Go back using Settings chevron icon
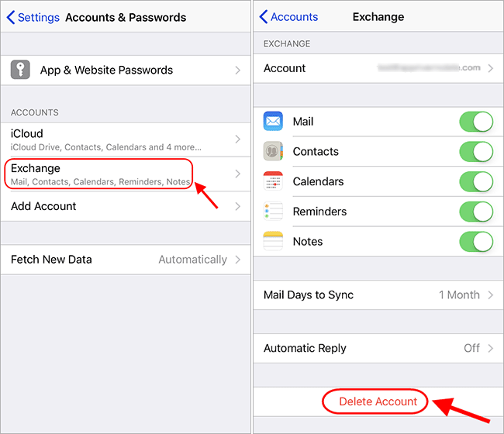 (x=11, y=17)
